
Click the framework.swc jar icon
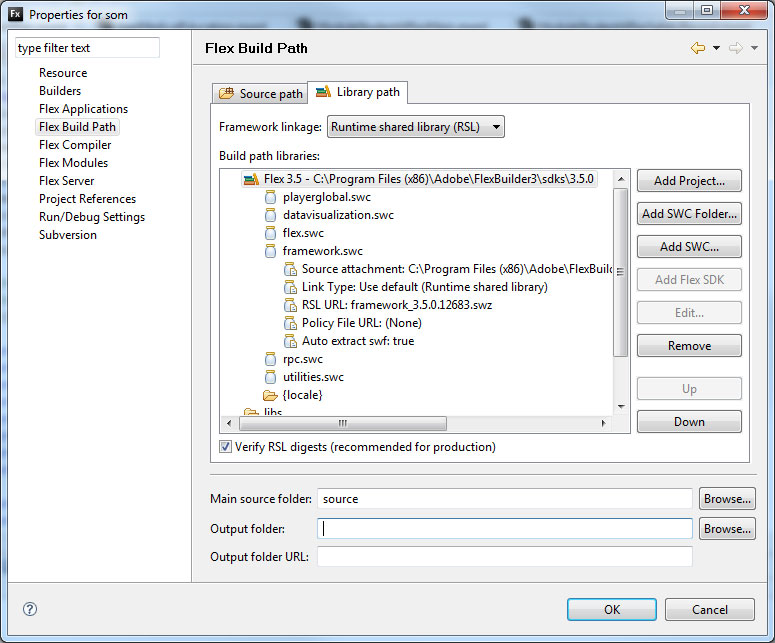pos(270,251)
